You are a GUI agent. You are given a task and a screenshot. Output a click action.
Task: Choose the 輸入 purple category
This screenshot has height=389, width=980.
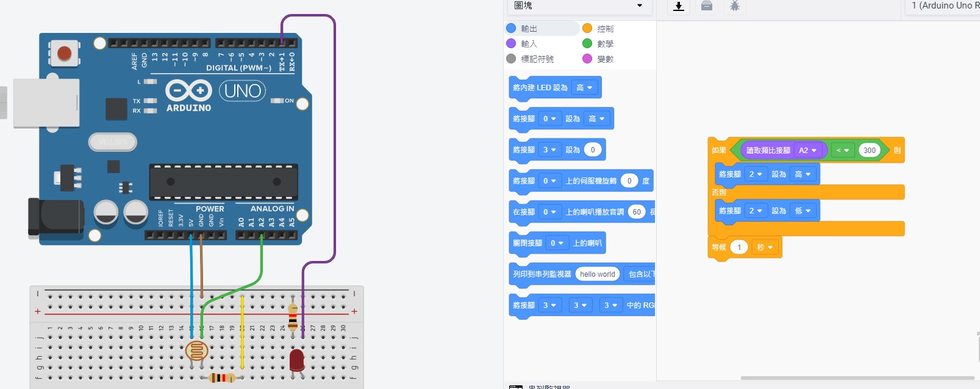528,44
